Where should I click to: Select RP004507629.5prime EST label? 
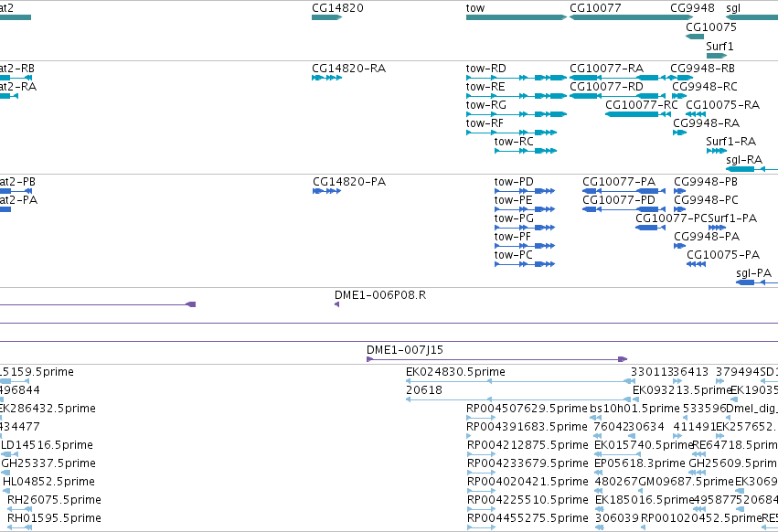tap(527, 409)
